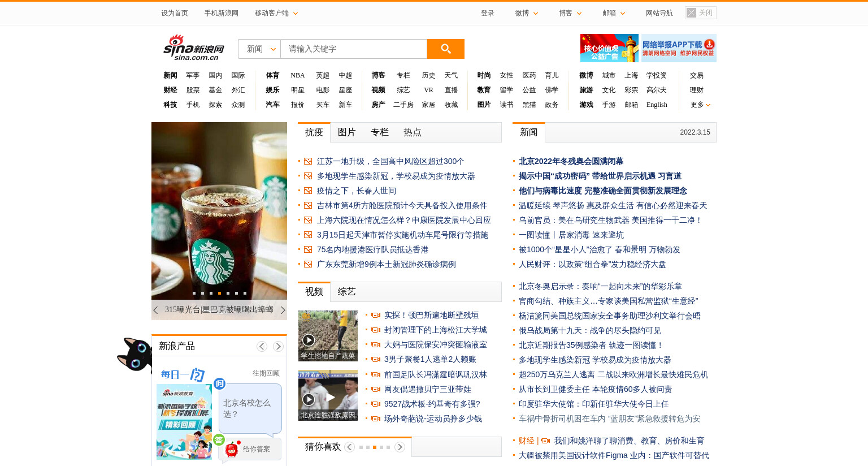This screenshot has height=466, width=868.
Task: Click video icon beside 9527战术板-约基奇有多强?
Action: pyautogui.click(x=375, y=404)
